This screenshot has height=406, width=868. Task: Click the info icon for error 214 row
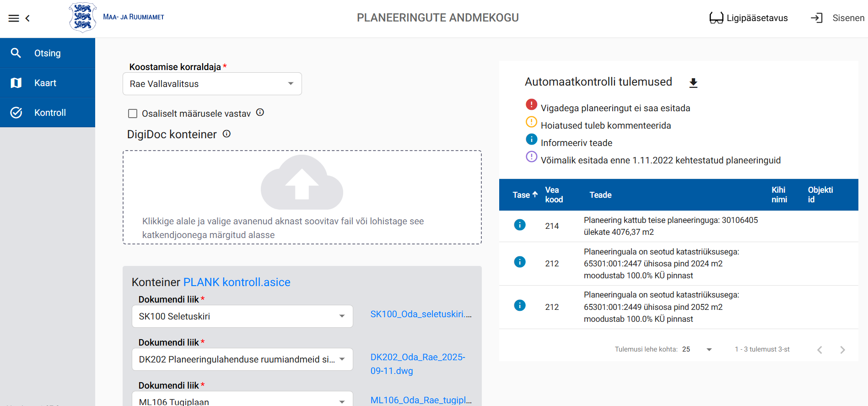[520, 225]
